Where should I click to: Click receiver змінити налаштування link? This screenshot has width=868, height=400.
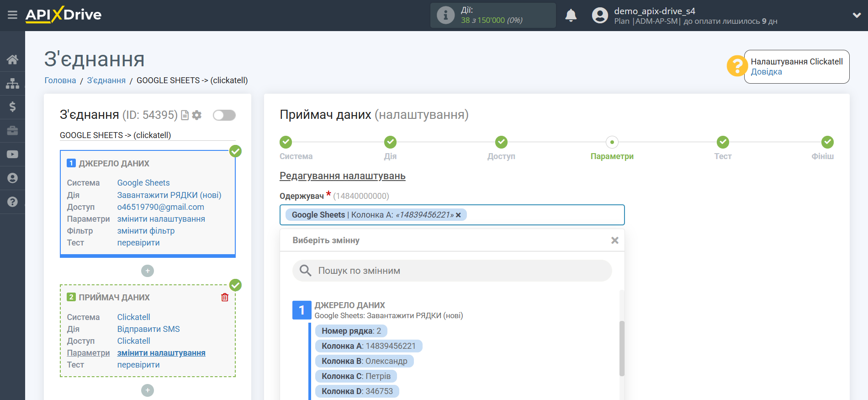click(161, 353)
